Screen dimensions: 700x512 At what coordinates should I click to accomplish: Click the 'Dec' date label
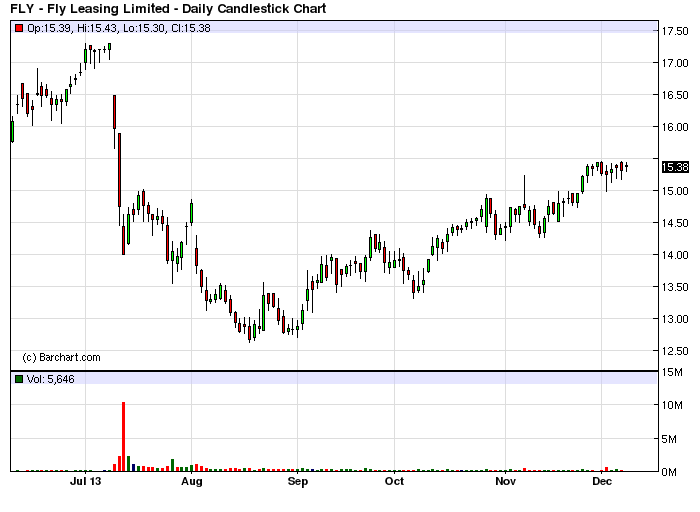(x=601, y=481)
